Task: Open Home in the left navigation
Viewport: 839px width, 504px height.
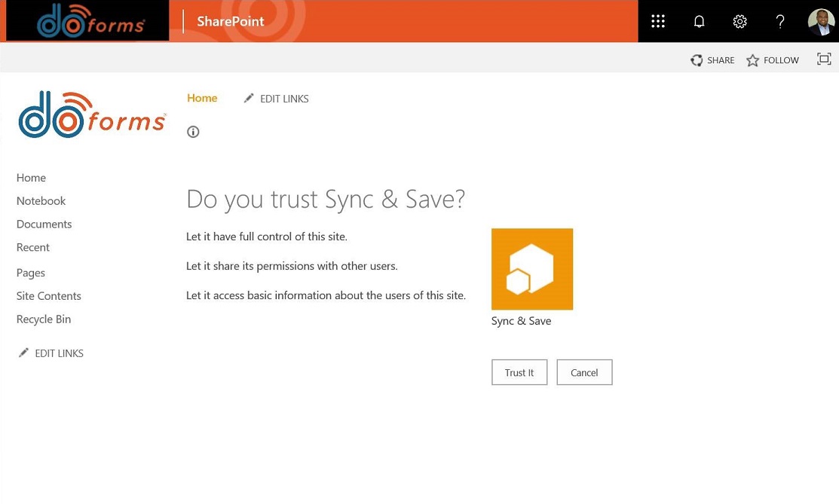Action: pos(31,178)
